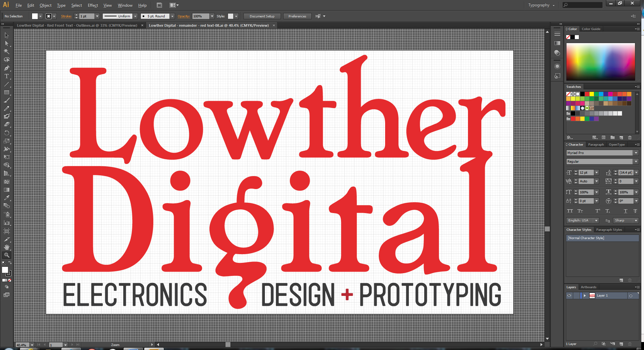Select the black swatch in Swatches top row
Viewport: 644px width, 350px height.
point(582,94)
